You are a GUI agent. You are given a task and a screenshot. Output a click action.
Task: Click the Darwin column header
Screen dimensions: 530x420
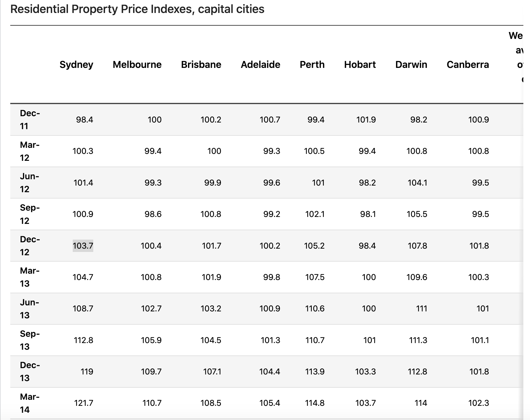(411, 65)
